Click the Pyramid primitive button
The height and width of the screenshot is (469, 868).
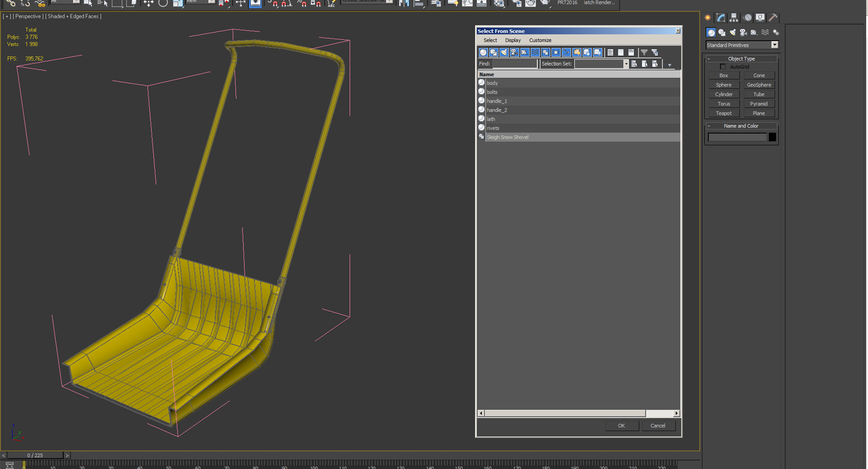[x=759, y=104]
